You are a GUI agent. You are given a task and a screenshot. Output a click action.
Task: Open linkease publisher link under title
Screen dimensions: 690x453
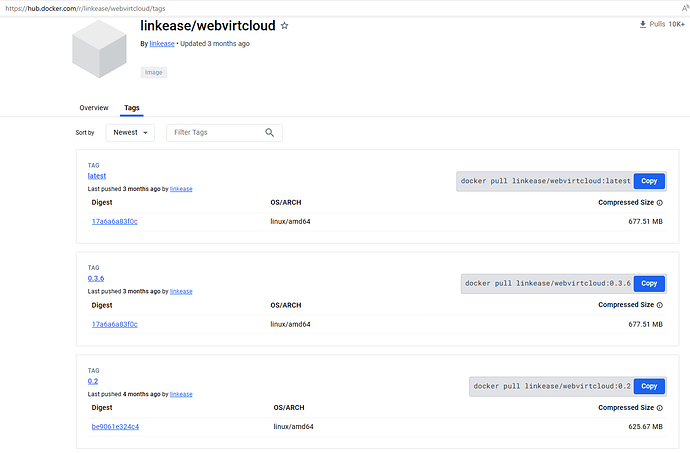pos(161,44)
